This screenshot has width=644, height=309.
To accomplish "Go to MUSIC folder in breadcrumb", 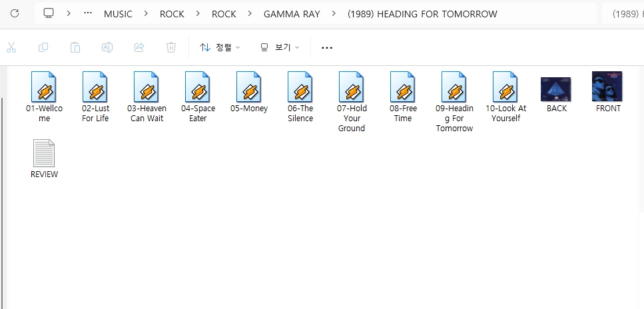I will click(118, 13).
